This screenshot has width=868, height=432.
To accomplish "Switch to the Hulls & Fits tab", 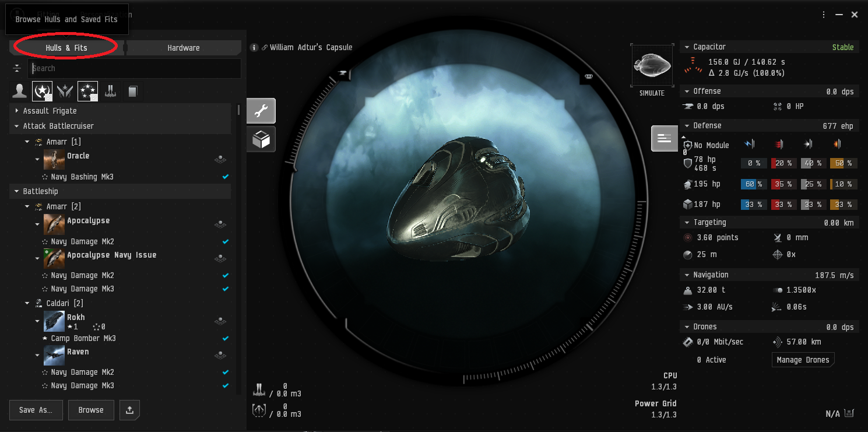I will pyautogui.click(x=66, y=48).
